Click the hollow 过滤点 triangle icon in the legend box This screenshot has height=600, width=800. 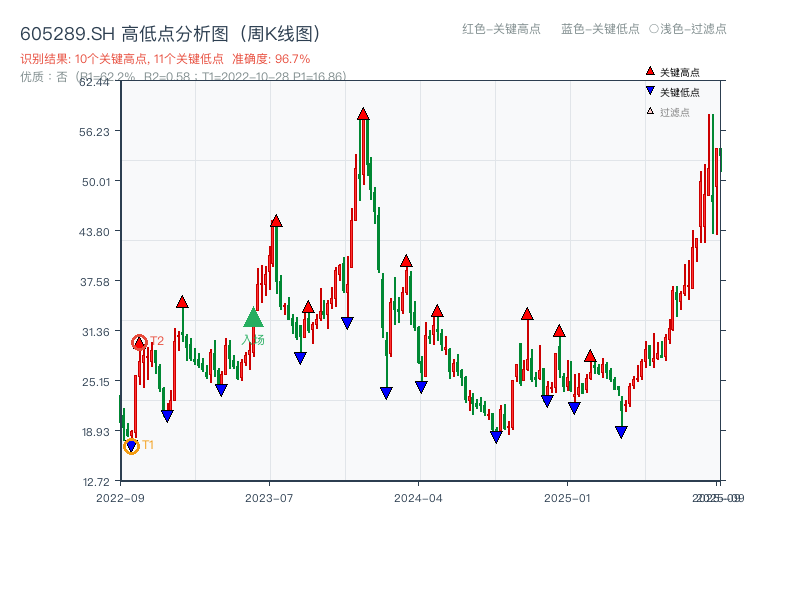650,111
